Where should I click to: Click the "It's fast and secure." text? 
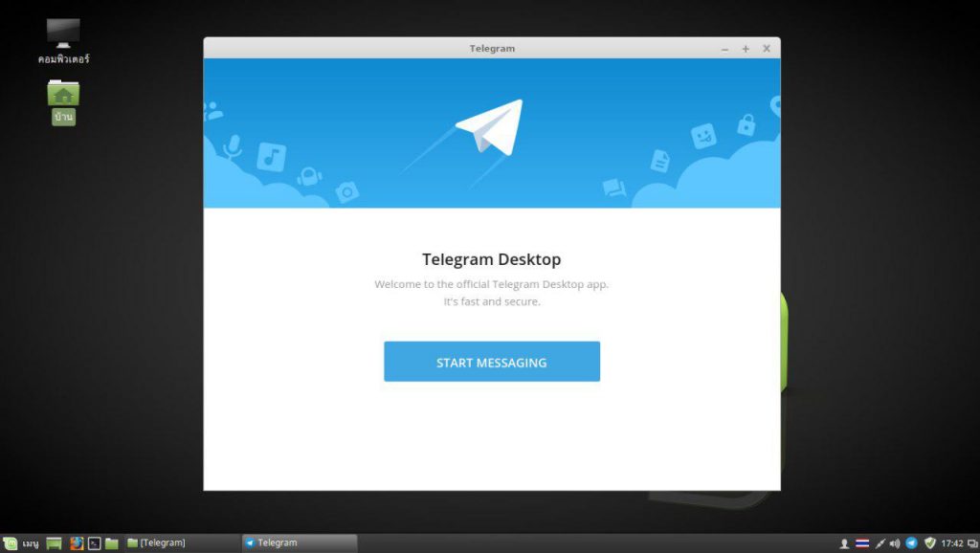pyautogui.click(x=492, y=301)
